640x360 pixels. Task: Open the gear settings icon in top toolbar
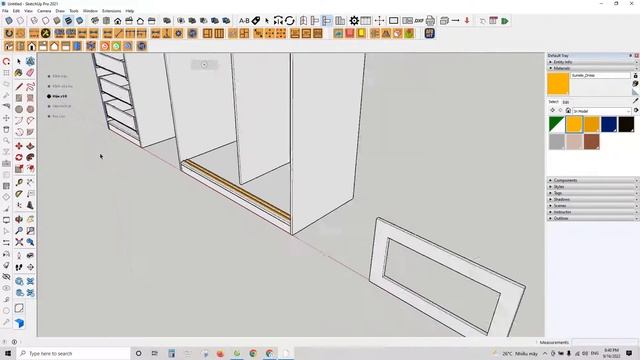pyautogui.click(x=354, y=20)
